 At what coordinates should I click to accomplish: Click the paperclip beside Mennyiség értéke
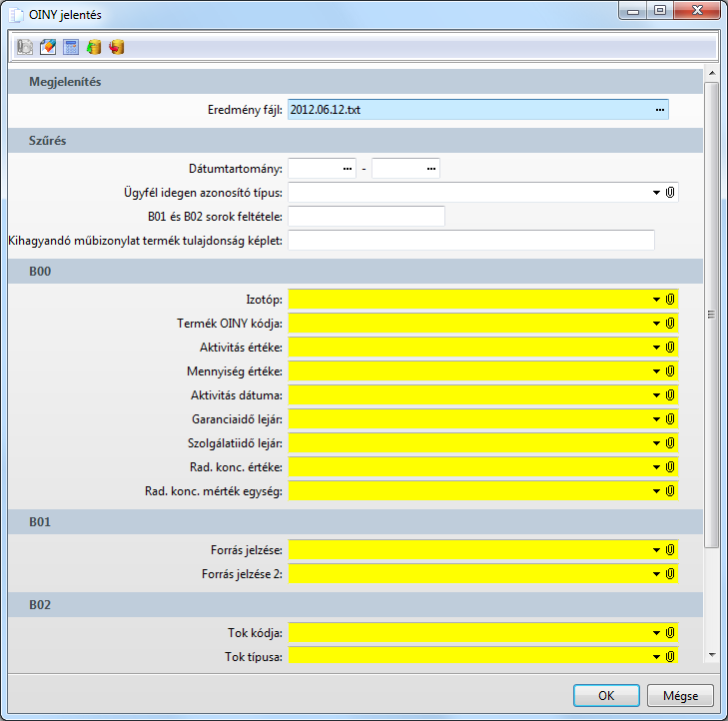(x=670, y=370)
